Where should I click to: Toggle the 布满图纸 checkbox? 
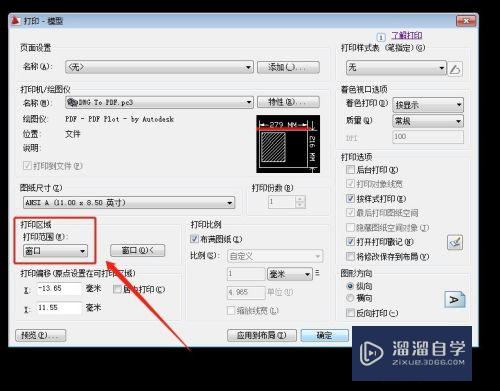[194, 239]
